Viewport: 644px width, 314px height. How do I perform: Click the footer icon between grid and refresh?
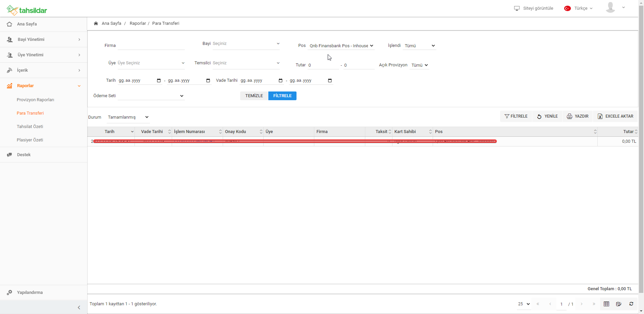[x=619, y=304]
